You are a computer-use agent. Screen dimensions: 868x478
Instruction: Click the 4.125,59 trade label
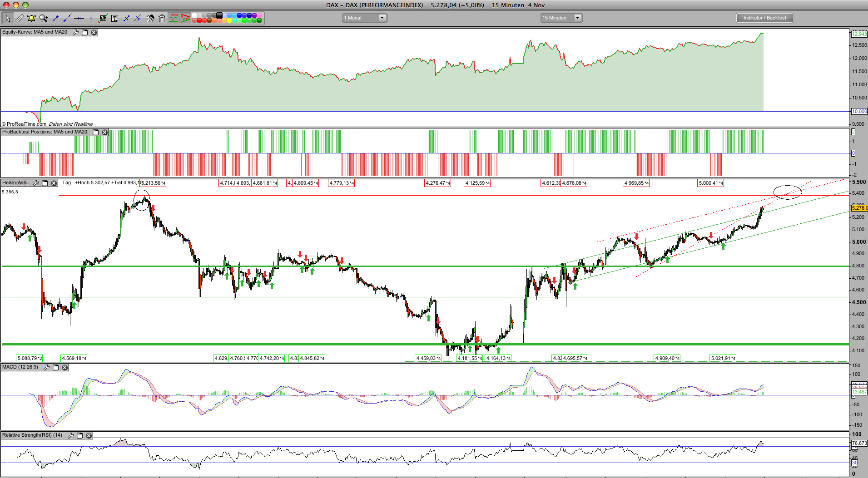[x=477, y=183]
